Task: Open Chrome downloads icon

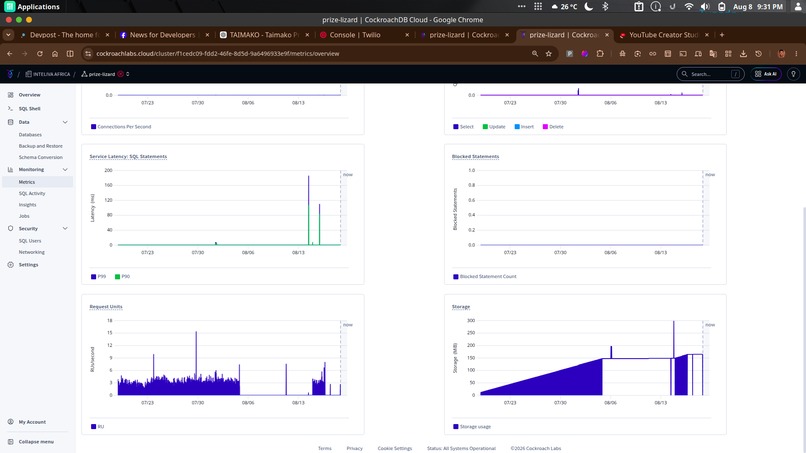Action: [743, 53]
